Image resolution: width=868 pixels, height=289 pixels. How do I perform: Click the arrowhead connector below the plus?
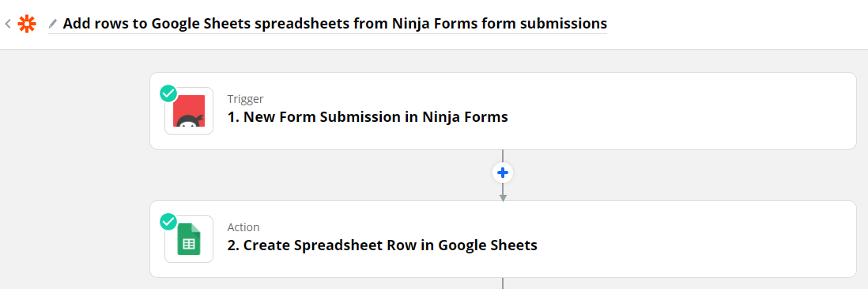(x=503, y=197)
